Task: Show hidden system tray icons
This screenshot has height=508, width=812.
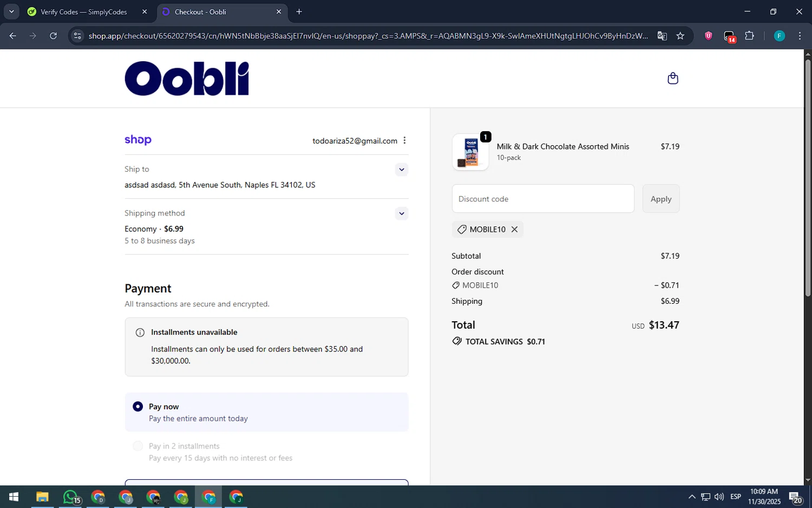Action: tap(692, 497)
